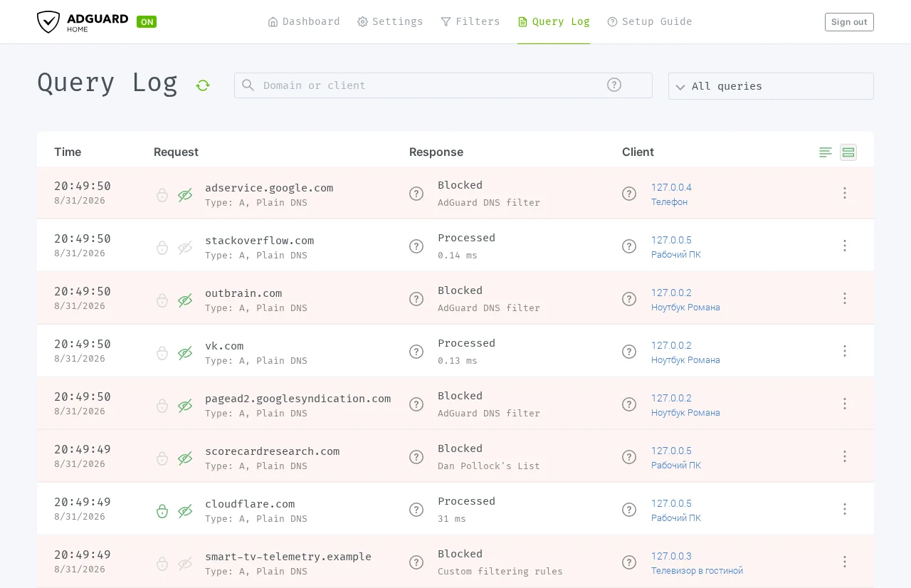Click the cloudflare.com domain name

coord(250,504)
